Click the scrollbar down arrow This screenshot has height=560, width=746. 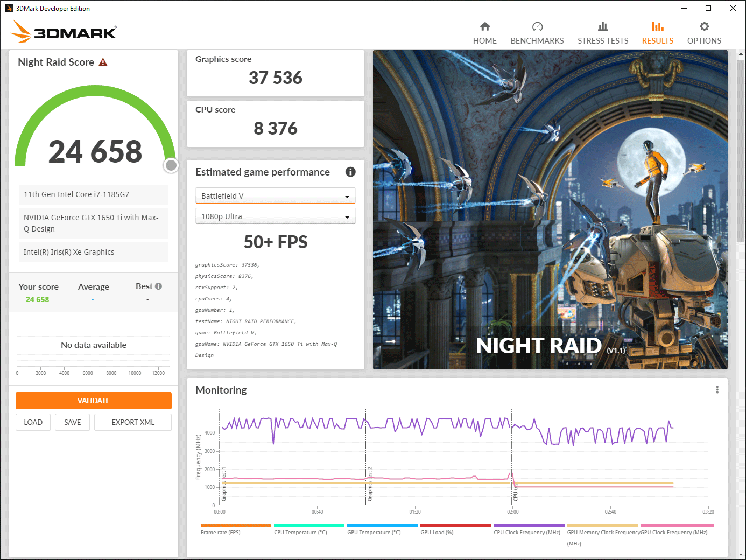coord(741,555)
